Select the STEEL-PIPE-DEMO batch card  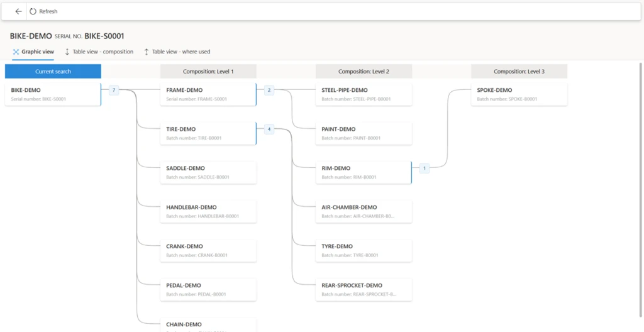[364, 94]
